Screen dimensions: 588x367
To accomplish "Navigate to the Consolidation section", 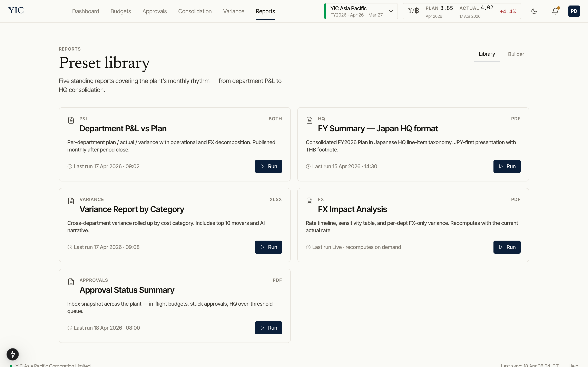I will (195, 11).
